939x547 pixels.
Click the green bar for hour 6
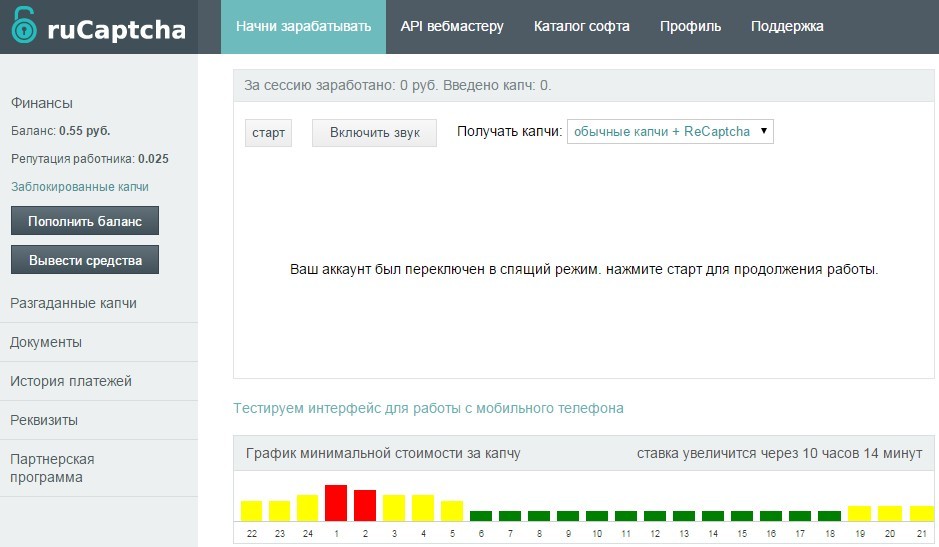481,516
